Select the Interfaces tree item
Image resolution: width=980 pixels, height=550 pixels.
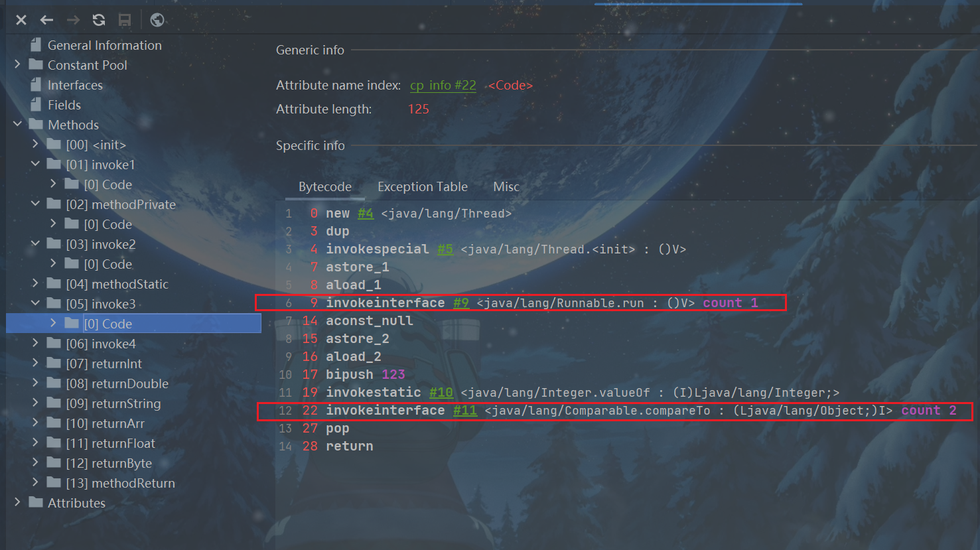point(75,85)
